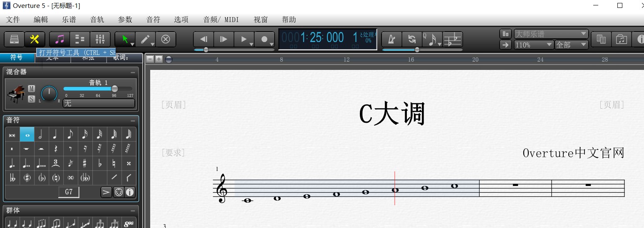Collapse the 混合器 panel

(133, 72)
